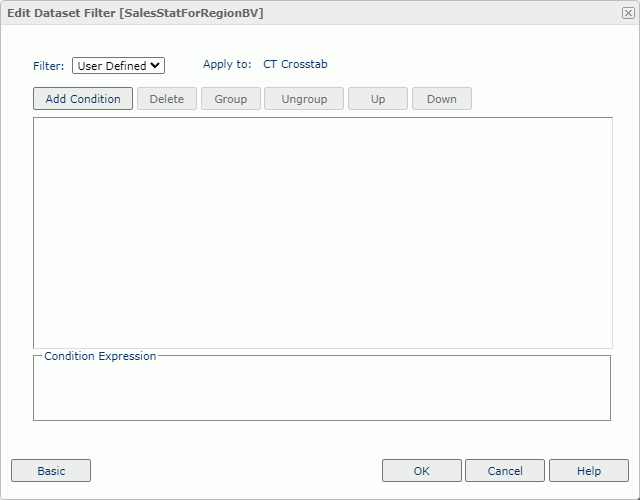640x500 pixels.
Task: Click the Condition Expression group label
Action: coord(100,356)
